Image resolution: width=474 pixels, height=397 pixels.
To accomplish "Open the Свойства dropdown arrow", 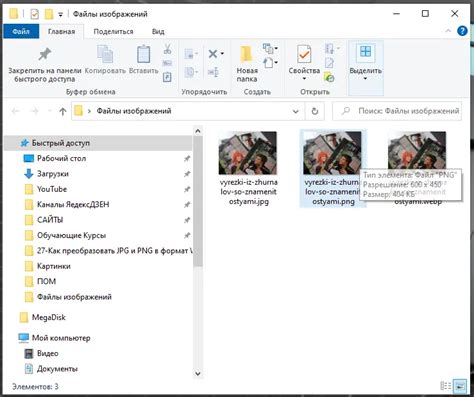I will tap(304, 79).
